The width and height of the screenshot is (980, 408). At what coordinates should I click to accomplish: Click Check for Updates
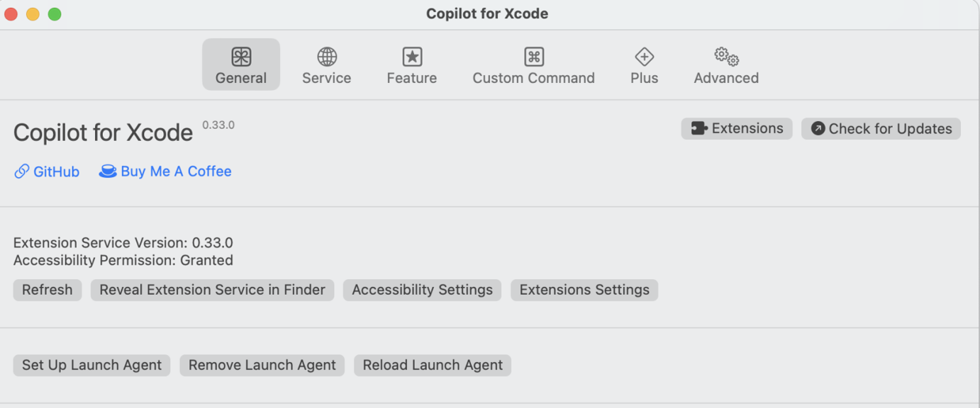pyautogui.click(x=881, y=128)
